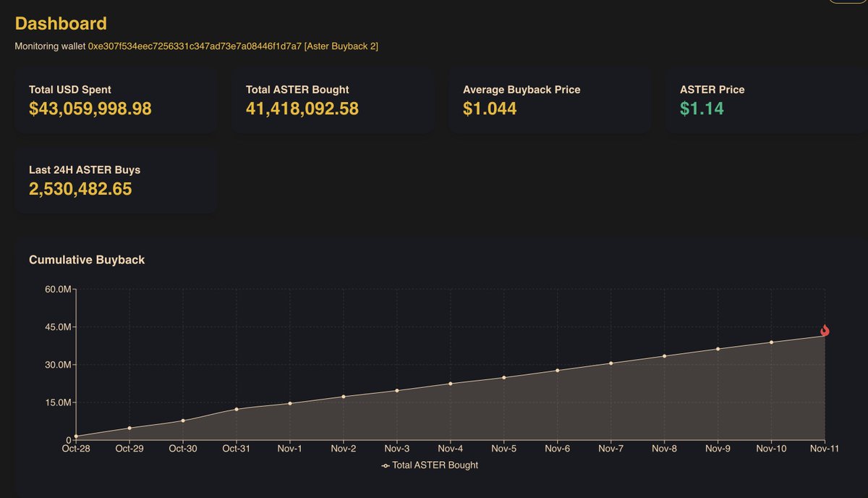Image resolution: width=868 pixels, height=498 pixels.
Task: Click the 60.0M y-axis label
Action: point(57,290)
